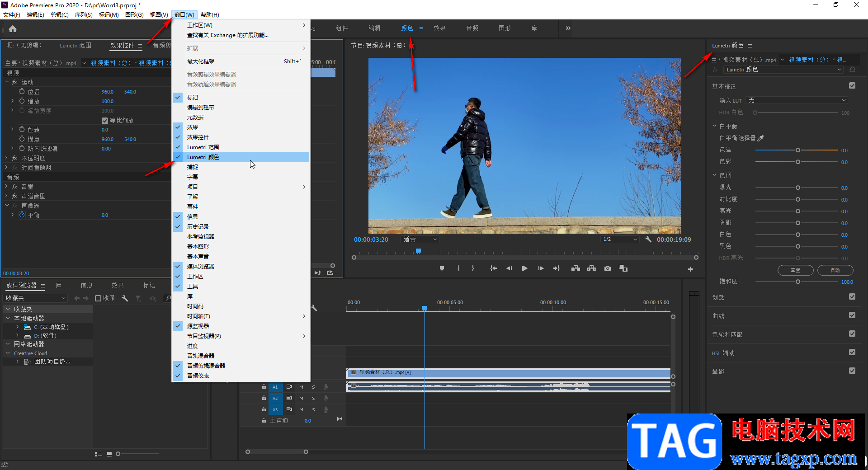This screenshot has width=868, height=470.
Task: Open the Media Browser panel menu icon
Action: [x=43, y=286]
